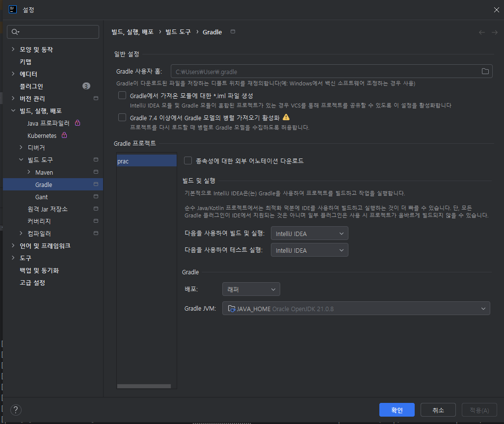Click the 적용(A) button
This screenshot has height=424, width=504.
coord(479,410)
